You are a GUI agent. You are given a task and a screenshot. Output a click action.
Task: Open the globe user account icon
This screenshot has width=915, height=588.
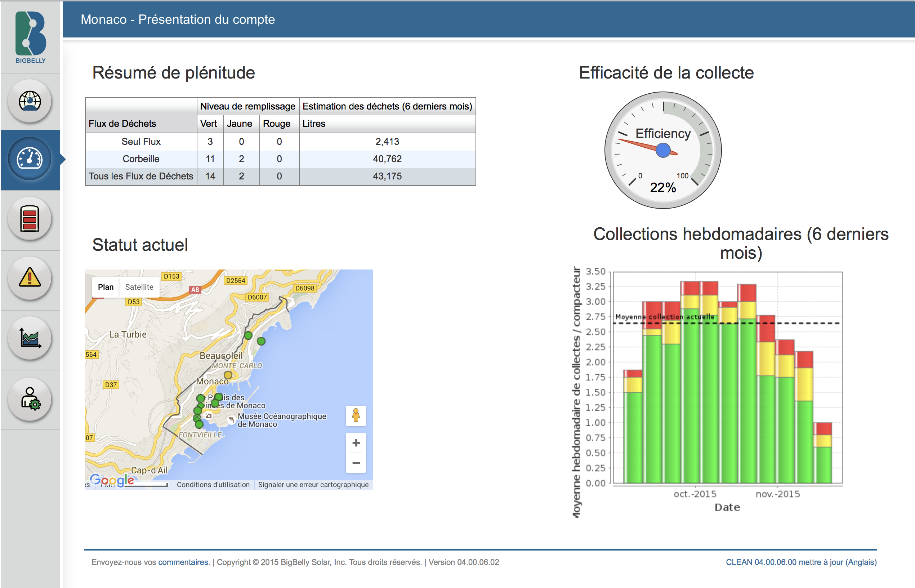30,101
